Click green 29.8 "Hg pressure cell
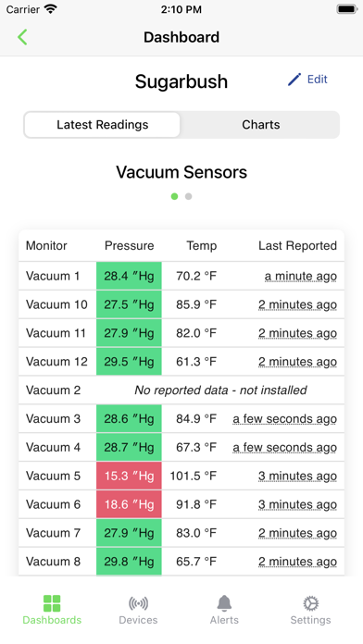This screenshot has width=363, height=644. pos(129,561)
